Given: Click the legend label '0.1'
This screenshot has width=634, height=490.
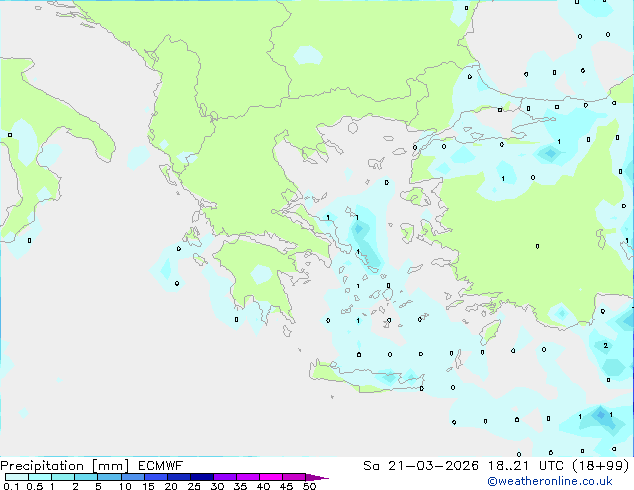Looking at the screenshot, I should click(x=11, y=486).
